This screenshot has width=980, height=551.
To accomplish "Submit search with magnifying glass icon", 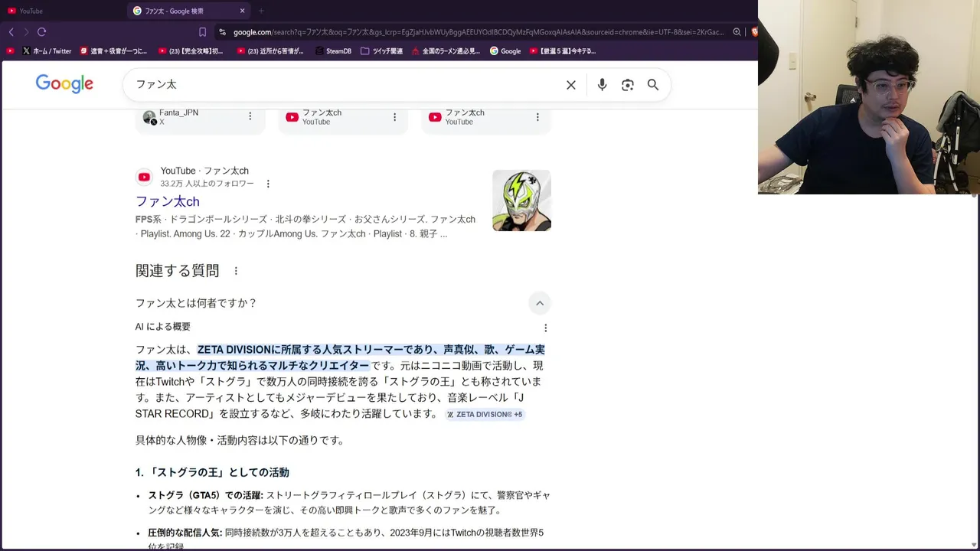I will [653, 85].
